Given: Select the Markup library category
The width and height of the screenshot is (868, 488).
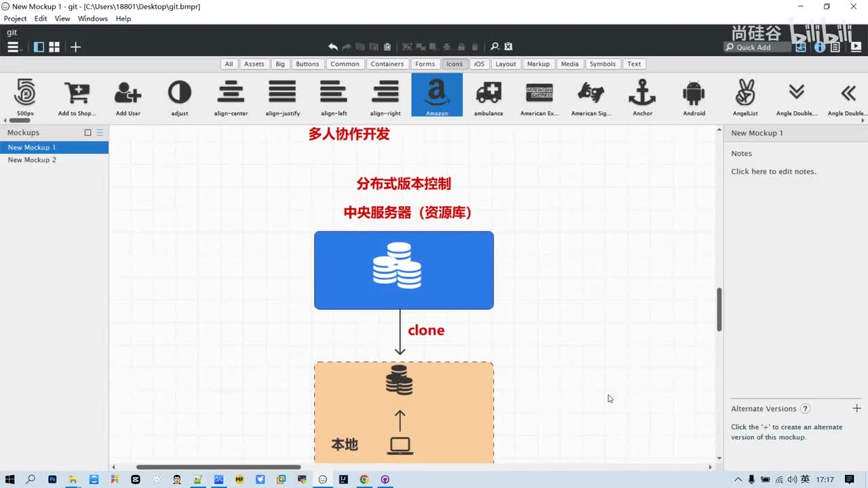Looking at the screenshot, I should (538, 64).
